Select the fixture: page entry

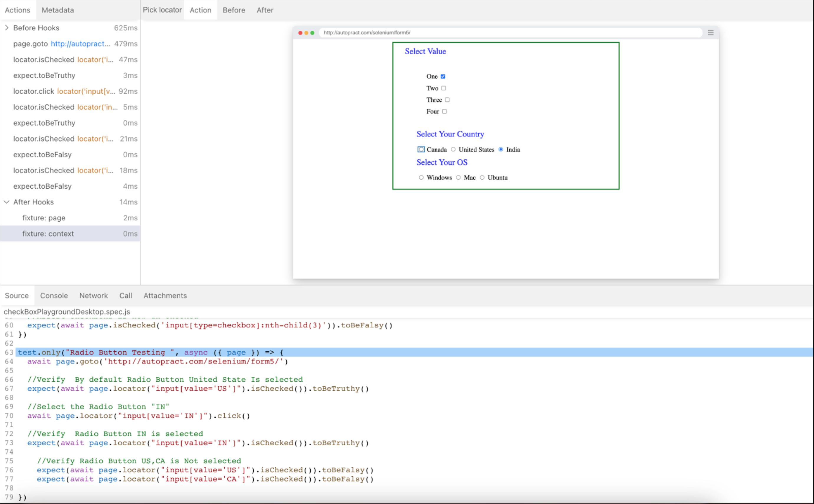[x=44, y=218]
